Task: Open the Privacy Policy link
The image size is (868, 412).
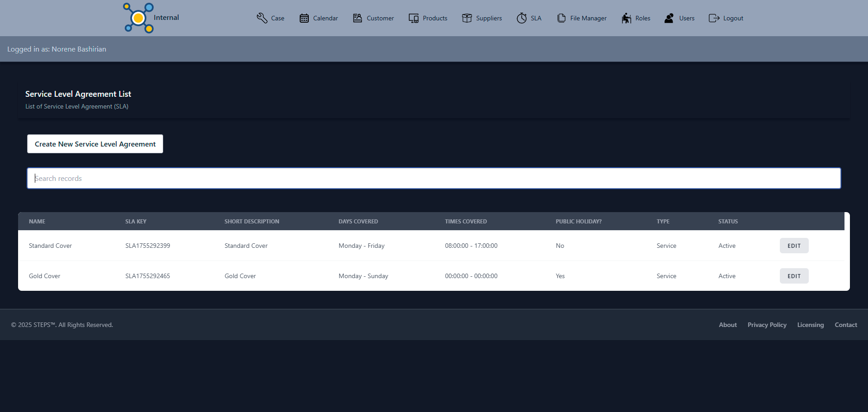Action: [767, 325]
